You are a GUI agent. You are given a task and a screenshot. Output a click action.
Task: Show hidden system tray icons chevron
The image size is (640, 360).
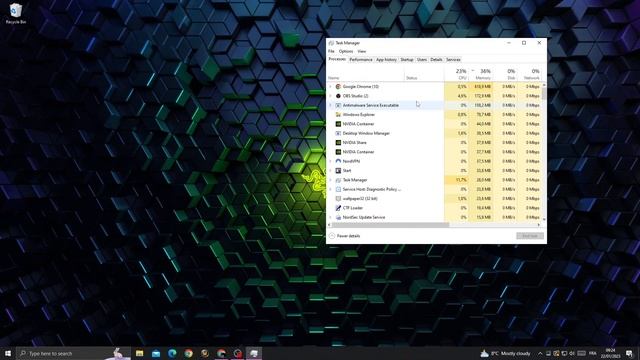click(540, 353)
